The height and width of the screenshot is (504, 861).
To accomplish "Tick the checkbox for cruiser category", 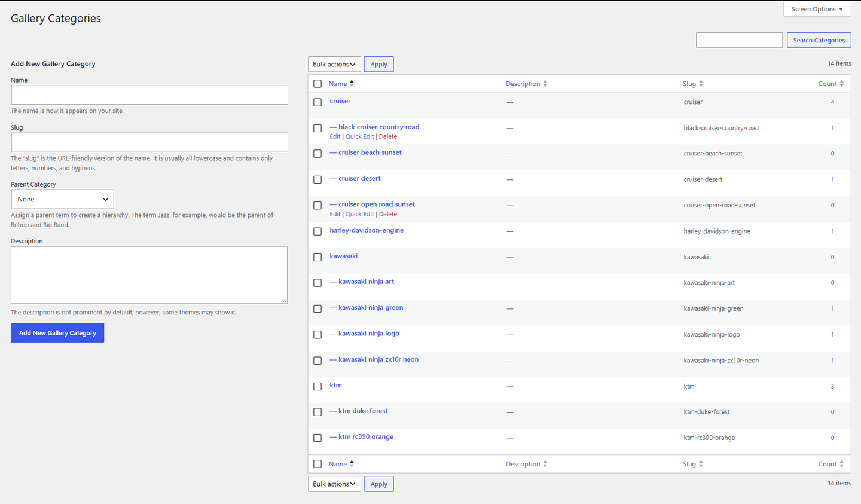I will (x=317, y=102).
